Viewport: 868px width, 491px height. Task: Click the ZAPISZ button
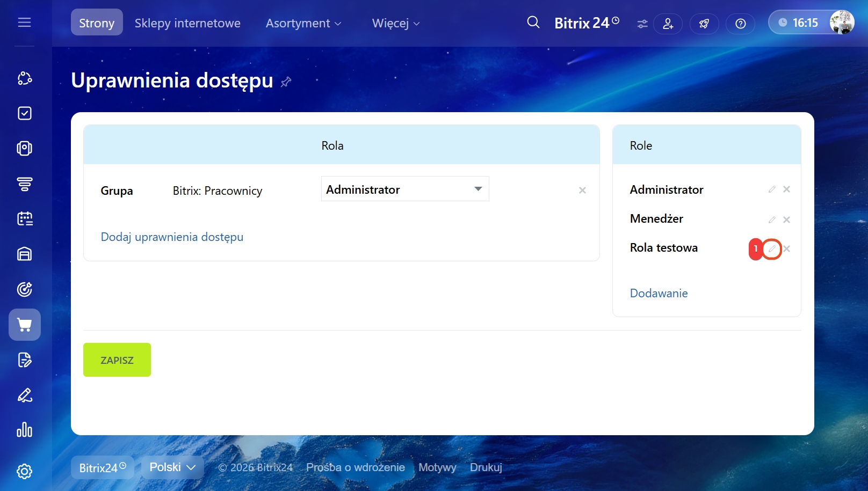point(117,360)
